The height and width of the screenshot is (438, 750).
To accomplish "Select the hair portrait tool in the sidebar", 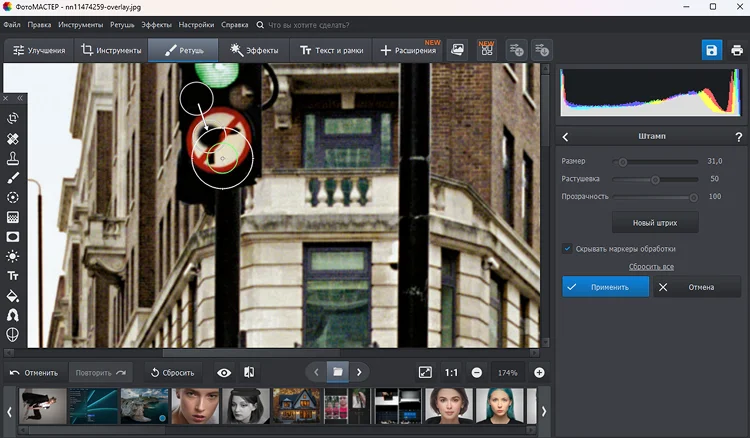I will point(13,315).
